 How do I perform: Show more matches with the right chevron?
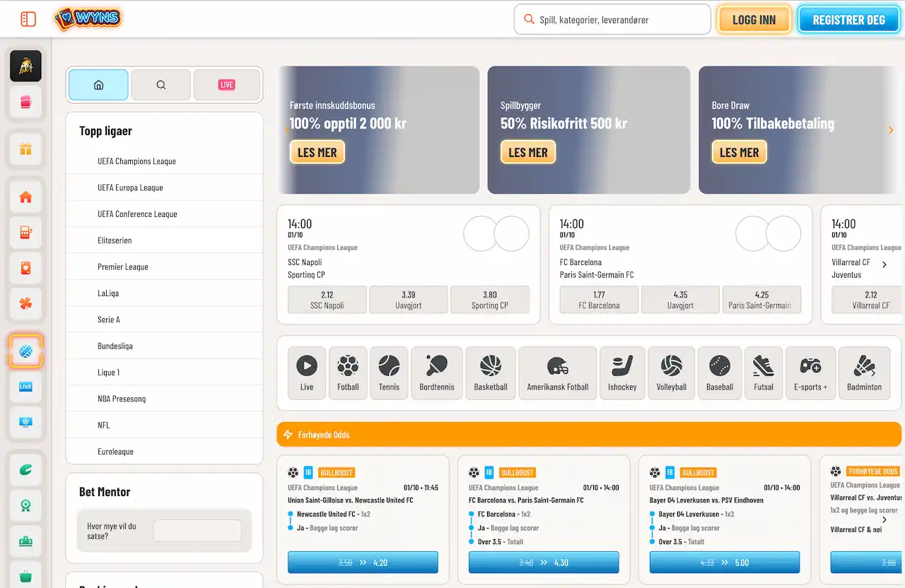click(884, 264)
